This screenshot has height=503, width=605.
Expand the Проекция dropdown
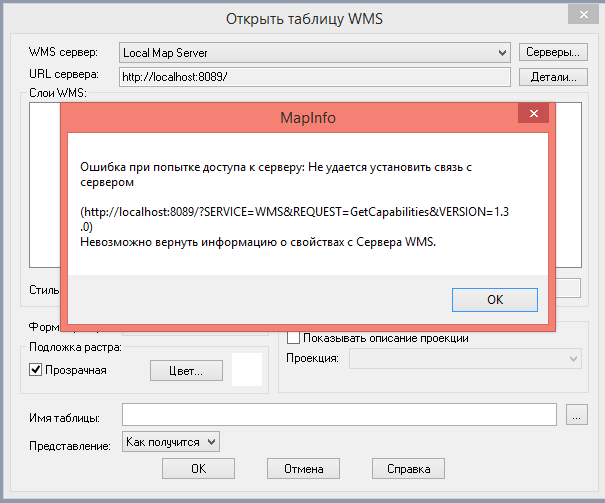(465, 359)
